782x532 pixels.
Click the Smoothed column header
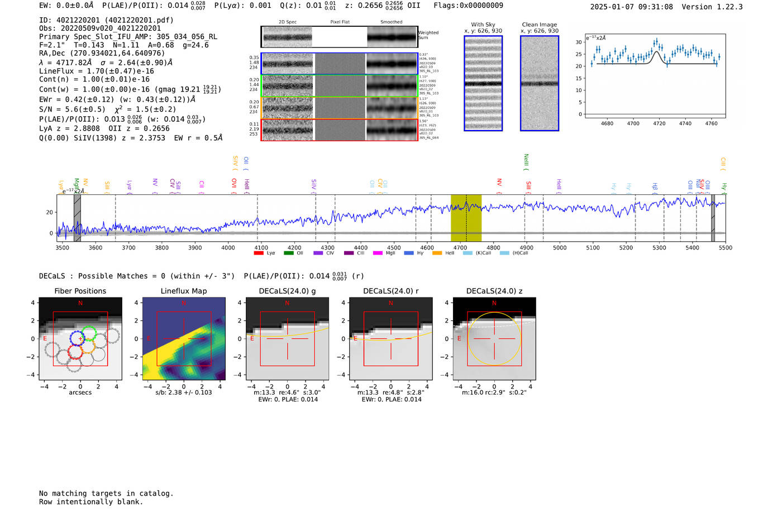point(392,22)
